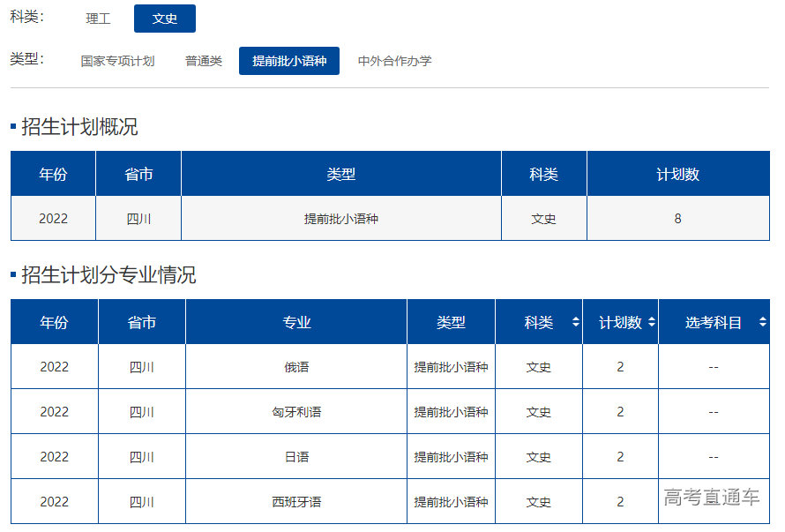Click 西班牙语 major cell
Image resolution: width=785 pixels, height=532 pixels.
pyautogui.click(x=296, y=502)
